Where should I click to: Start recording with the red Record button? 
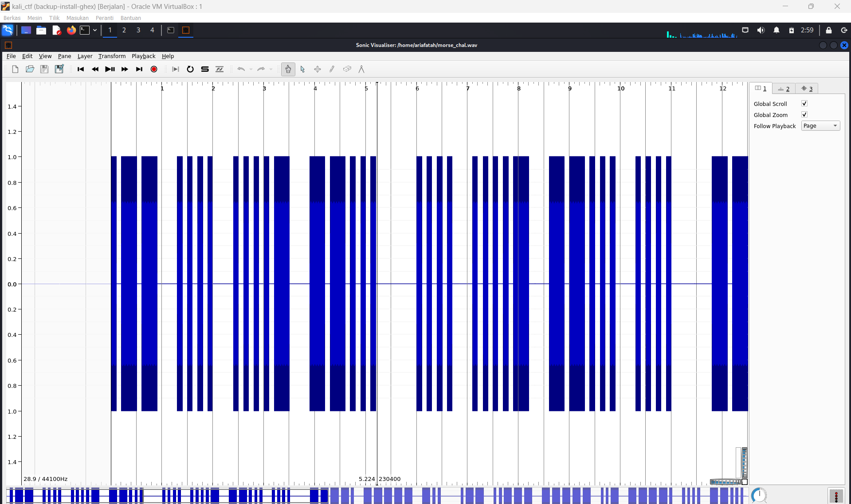(154, 69)
